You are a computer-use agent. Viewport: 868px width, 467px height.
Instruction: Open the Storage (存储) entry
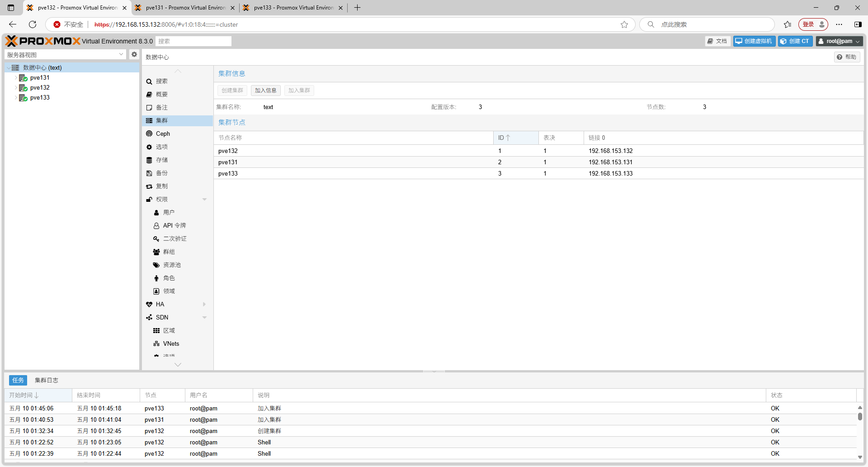pos(177,160)
